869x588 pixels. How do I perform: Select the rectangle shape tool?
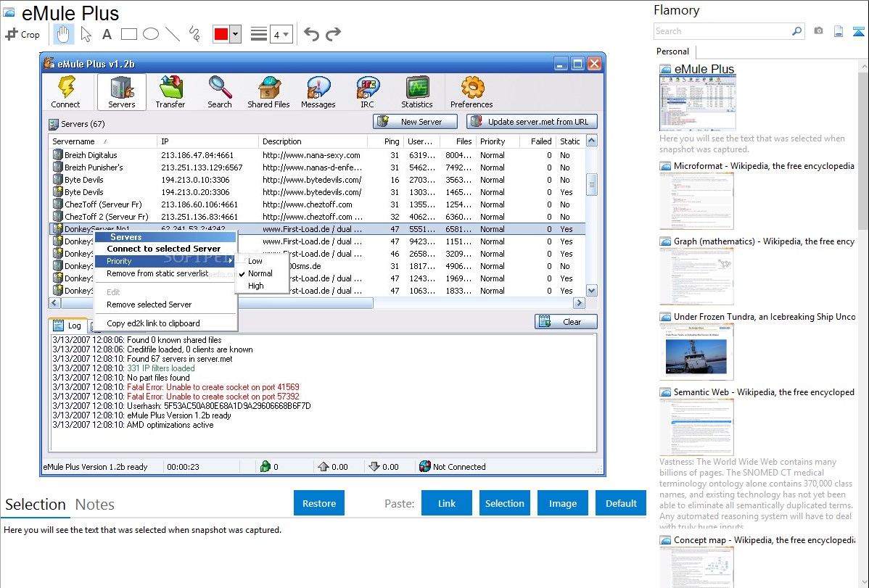129,34
